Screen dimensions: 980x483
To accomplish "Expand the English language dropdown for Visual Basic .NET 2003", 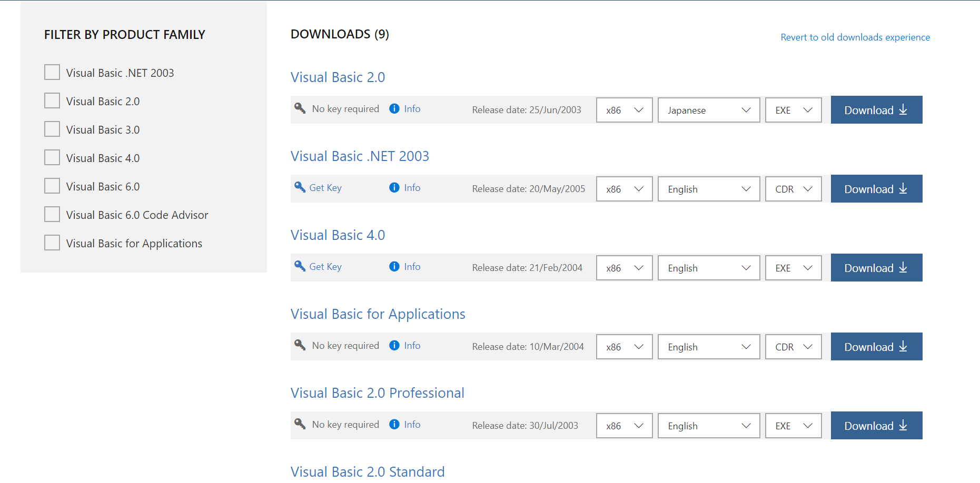I will pyautogui.click(x=709, y=189).
